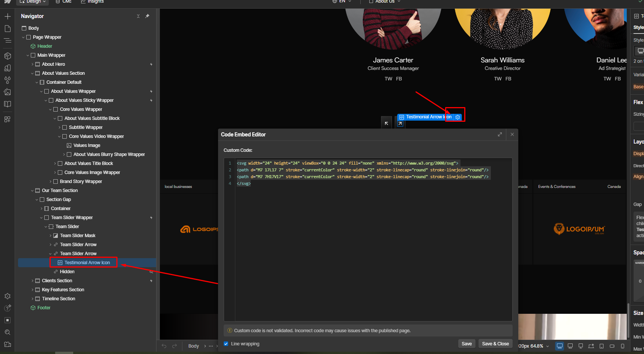Toggle the Line wrapping checkbox
This screenshot has height=354, width=644.
(x=226, y=343)
